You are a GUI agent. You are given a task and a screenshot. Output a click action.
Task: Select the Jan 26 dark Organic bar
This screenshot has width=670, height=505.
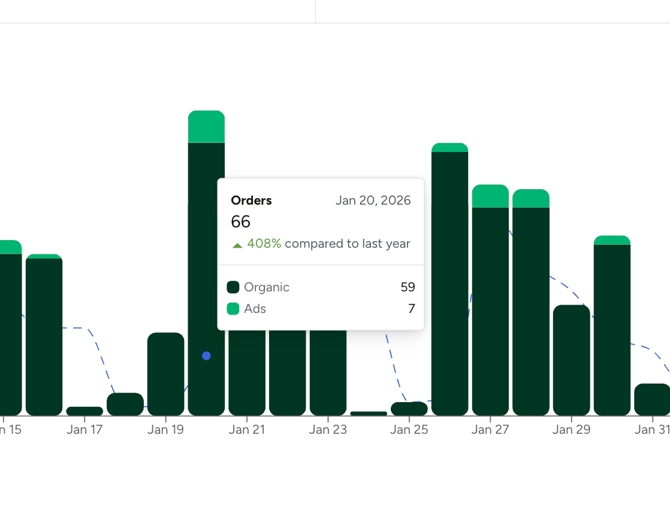point(450,283)
